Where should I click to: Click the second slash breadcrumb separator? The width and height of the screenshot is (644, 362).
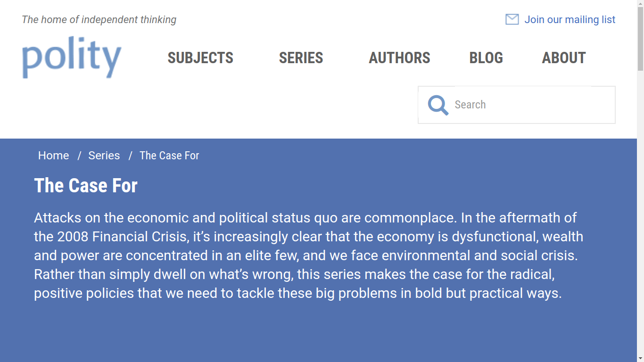tap(130, 156)
